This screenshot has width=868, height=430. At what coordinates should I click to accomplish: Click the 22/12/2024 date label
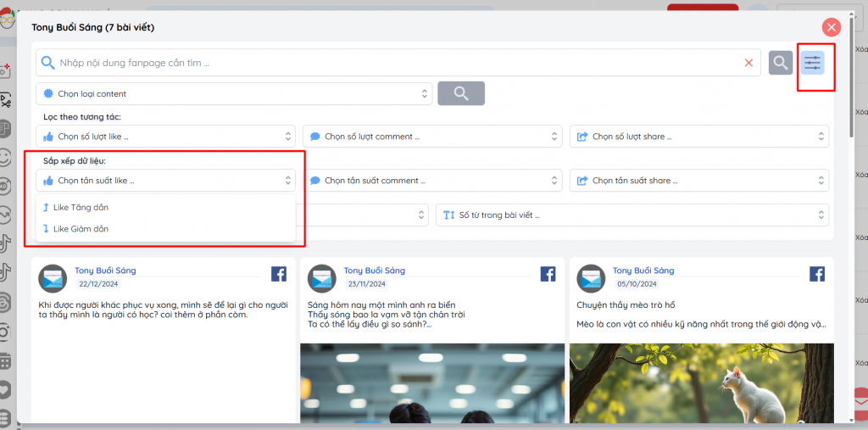point(98,284)
